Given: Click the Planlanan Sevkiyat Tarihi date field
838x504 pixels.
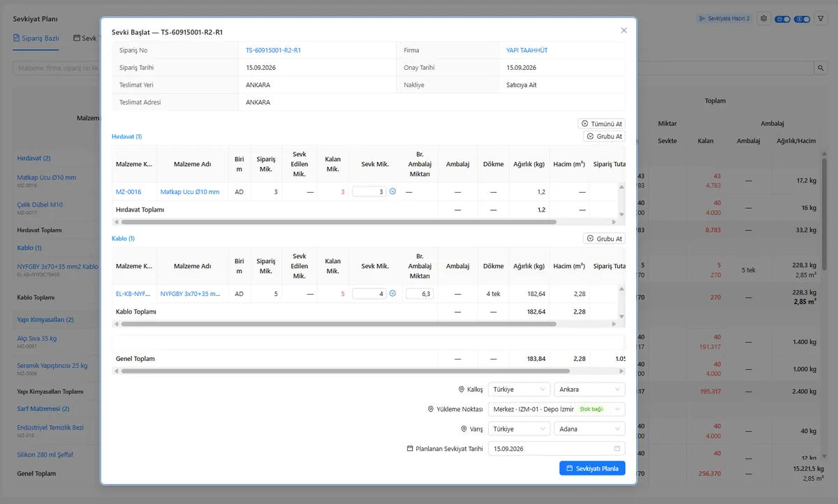Looking at the screenshot, I should pos(557,448).
